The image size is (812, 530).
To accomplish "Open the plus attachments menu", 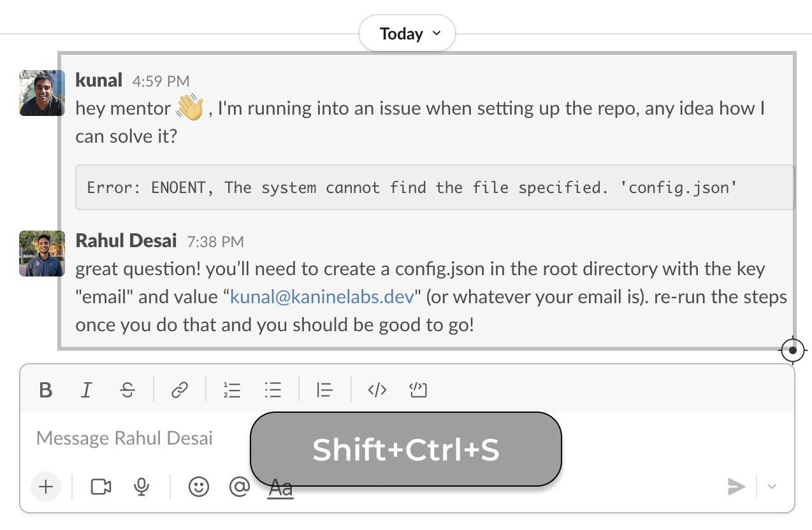I will tap(46, 487).
